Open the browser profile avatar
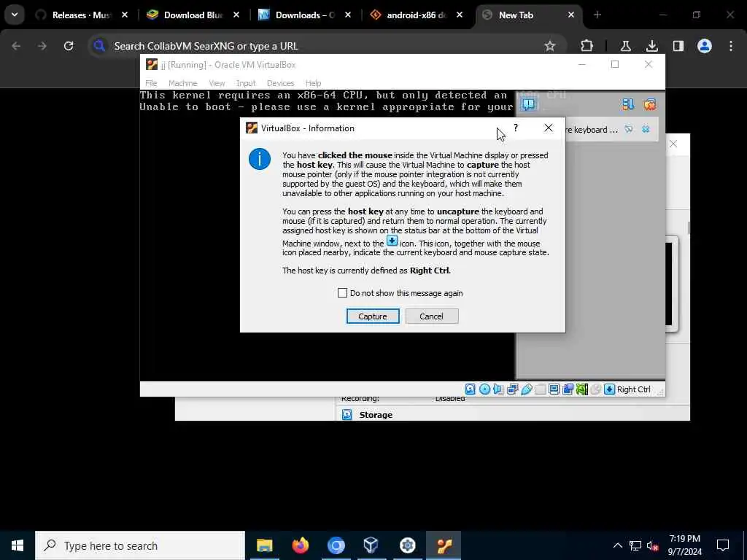This screenshot has height=560, width=747. [705, 46]
